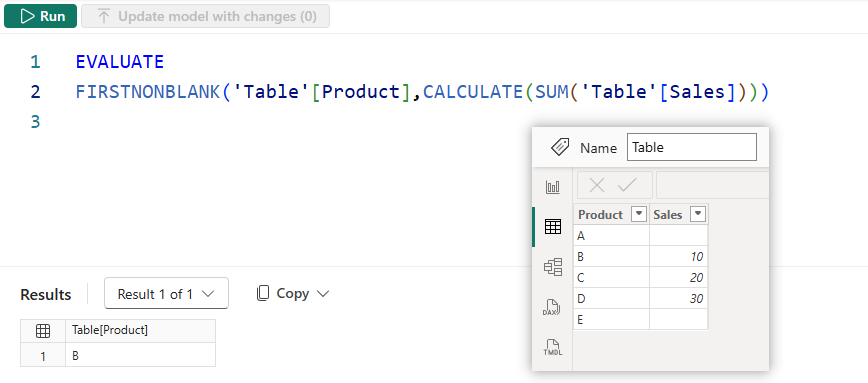Viewport: 868px width, 383px height.
Task: Open TMDL view icon
Action: [x=552, y=348]
